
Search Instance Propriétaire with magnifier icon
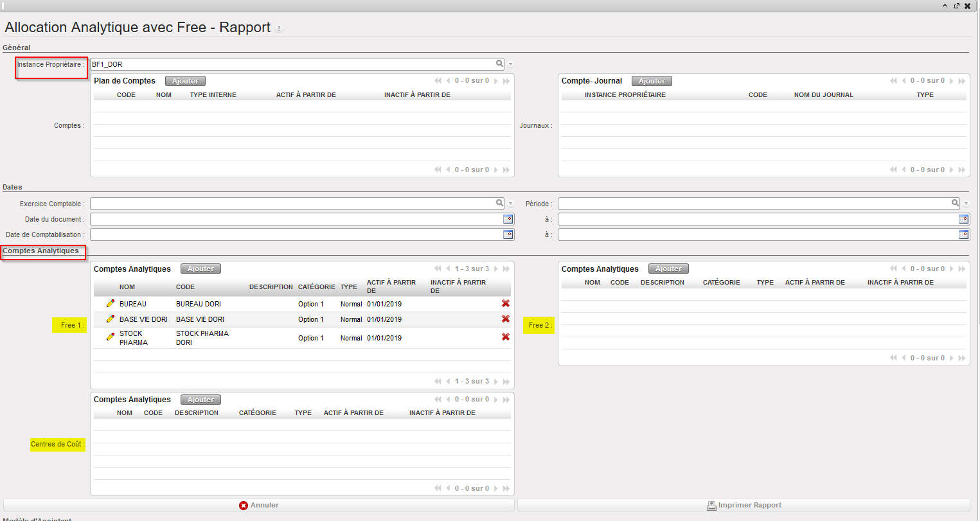(499, 64)
